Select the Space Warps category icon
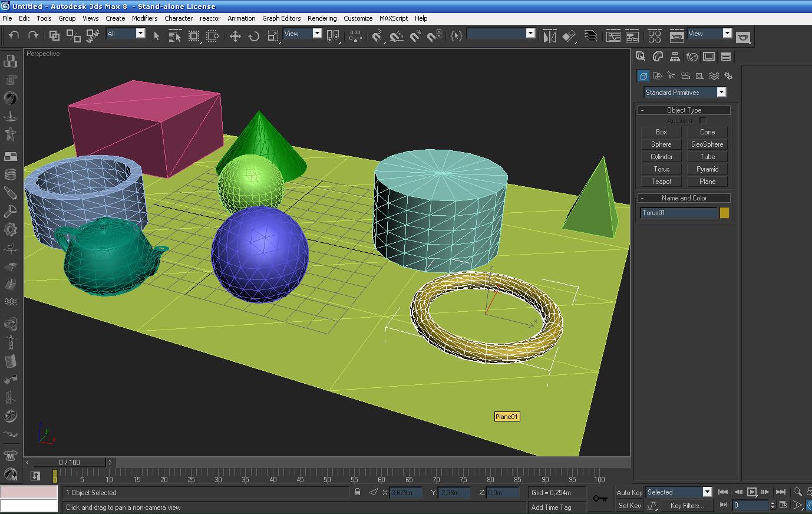Viewport: 812px width, 514px height. click(x=714, y=75)
